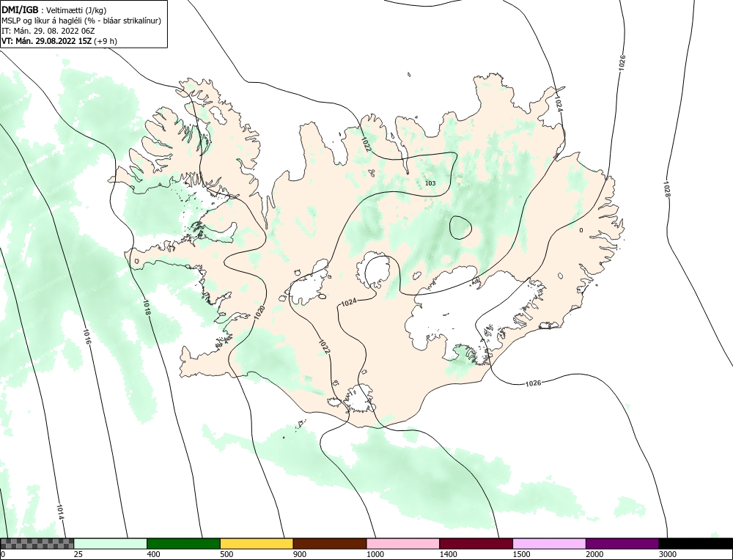
Task: Select the pink 1000–1400 legend swatch
Action: pyautogui.click(x=403, y=543)
